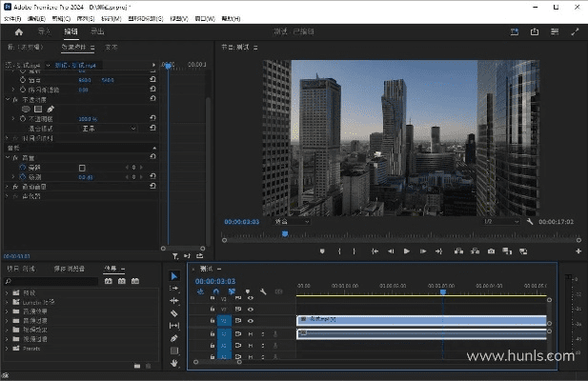Create four-point polygon opacity mask
Image resolution: width=588 pixels, height=381 pixels.
[x=38, y=109]
